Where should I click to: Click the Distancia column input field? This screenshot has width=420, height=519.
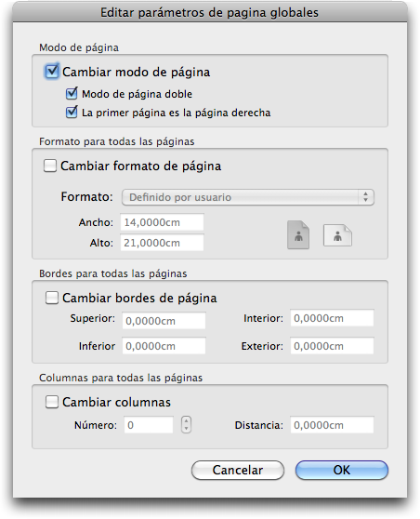click(332, 425)
